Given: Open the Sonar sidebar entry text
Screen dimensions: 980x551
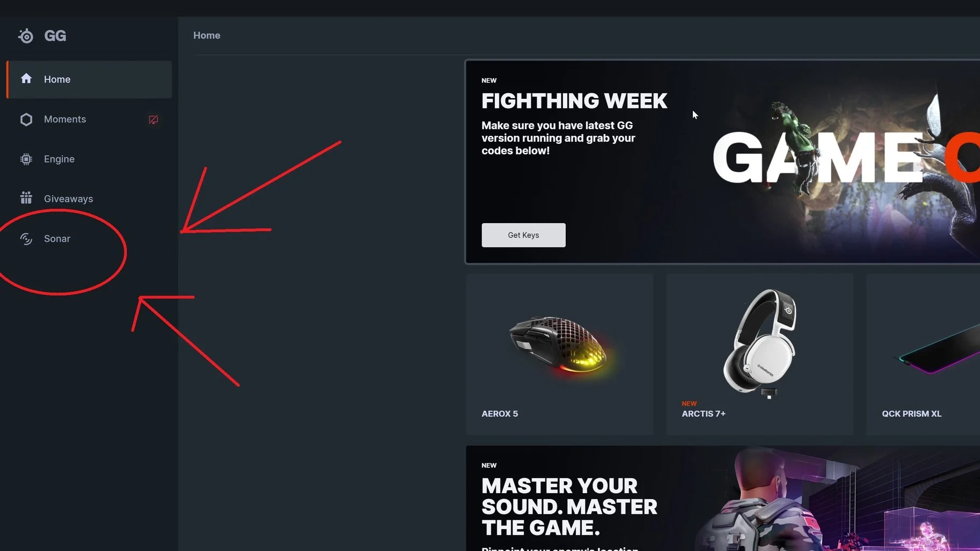Looking at the screenshot, I should click(x=57, y=239).
